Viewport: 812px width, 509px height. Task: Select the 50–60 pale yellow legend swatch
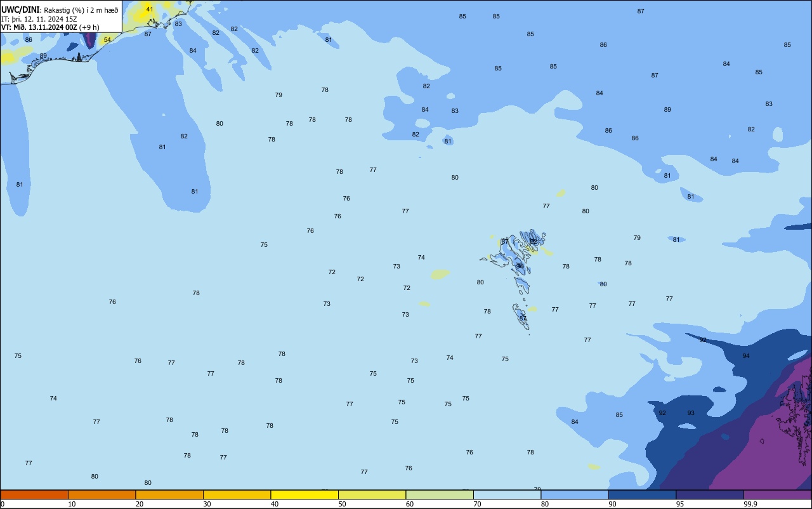(x=372, y=494)
